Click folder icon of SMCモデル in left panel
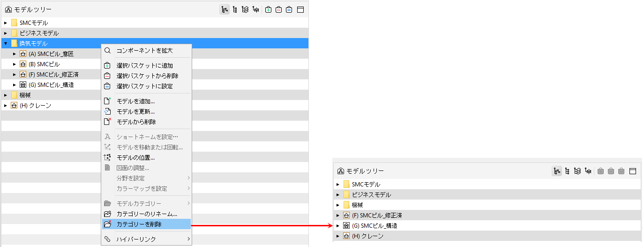 tap(14, 23)
